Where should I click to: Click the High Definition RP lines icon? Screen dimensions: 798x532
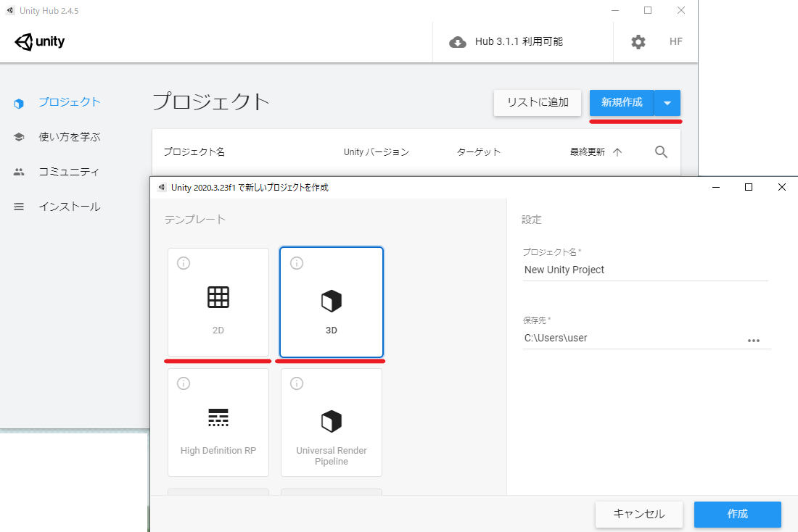click(218, 417)
